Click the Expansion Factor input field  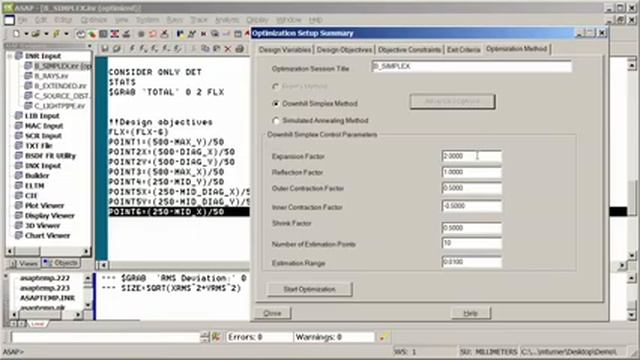click(x=471, y=156)
